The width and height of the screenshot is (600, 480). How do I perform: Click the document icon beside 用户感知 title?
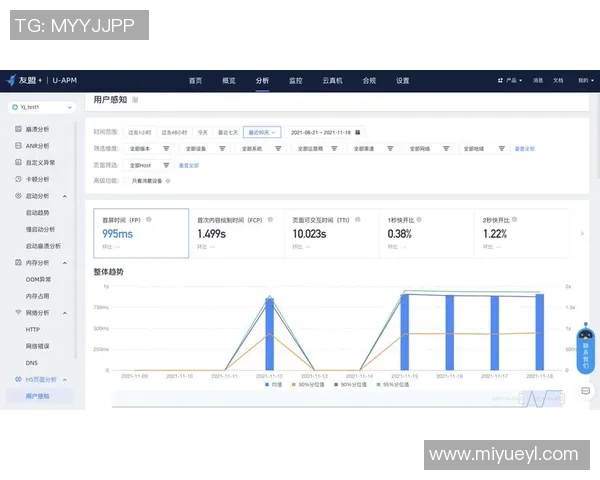point(135,100)
